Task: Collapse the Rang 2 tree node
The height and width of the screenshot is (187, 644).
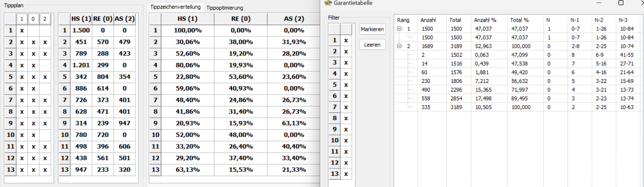Action: click(399, 46)
